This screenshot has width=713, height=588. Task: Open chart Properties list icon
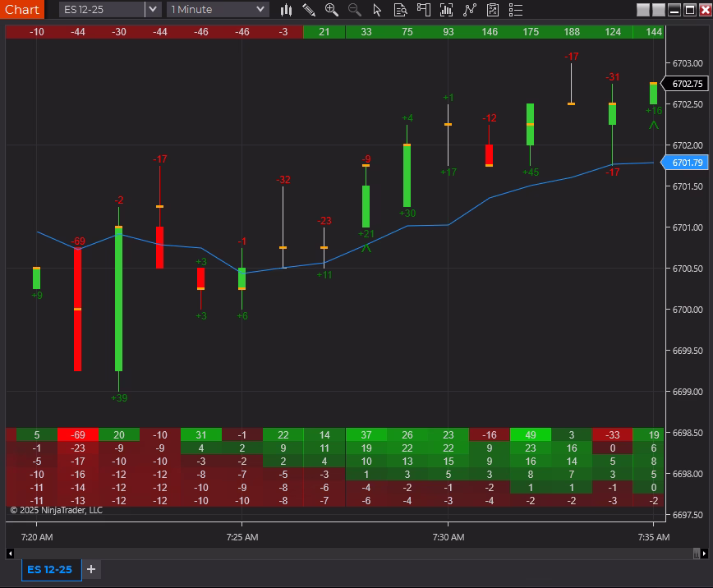pos(516,10)
